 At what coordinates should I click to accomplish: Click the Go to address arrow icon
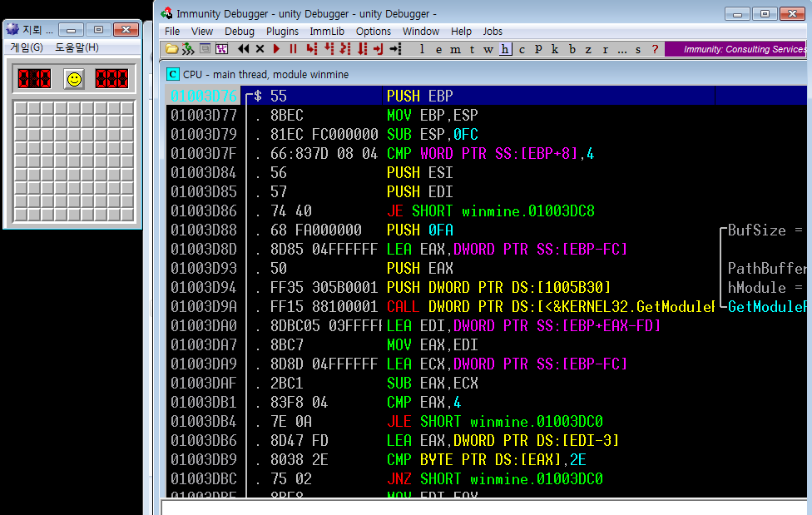pos(396,49)
